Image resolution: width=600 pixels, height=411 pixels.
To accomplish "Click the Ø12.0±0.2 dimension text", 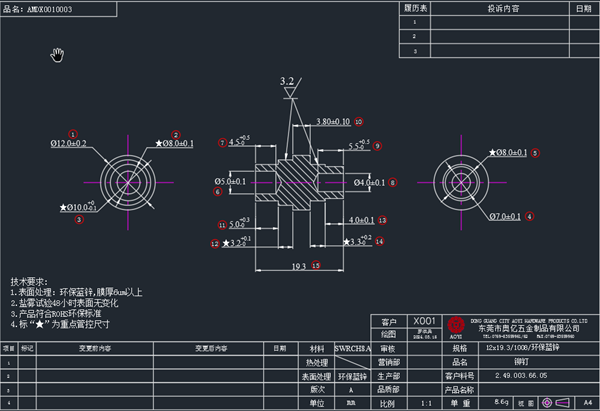I will [68, 144].
